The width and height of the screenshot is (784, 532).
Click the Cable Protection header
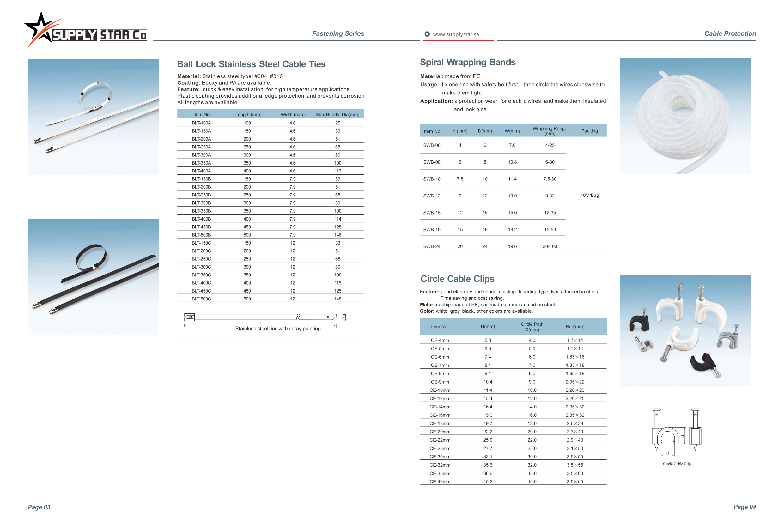click(730, 33)
